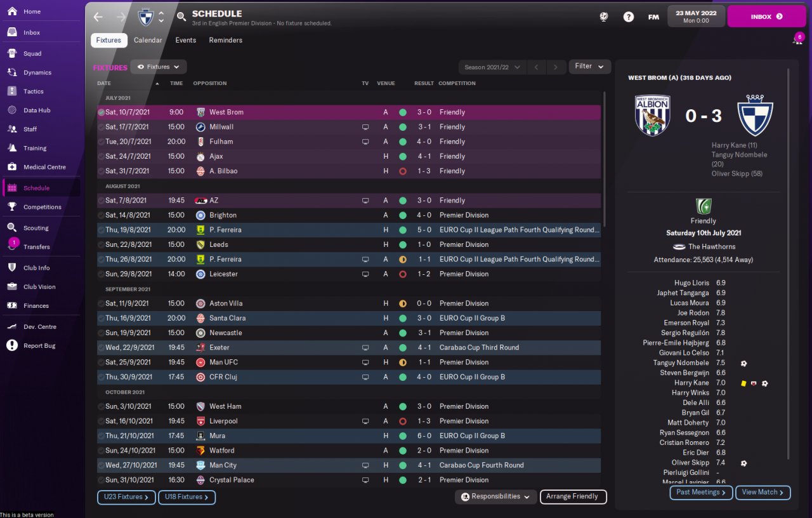Click the Arrange Friendly button
Image resolution: width=812 pixels, height=518 pixels.
pyautogui.click(x=573, y=497)
